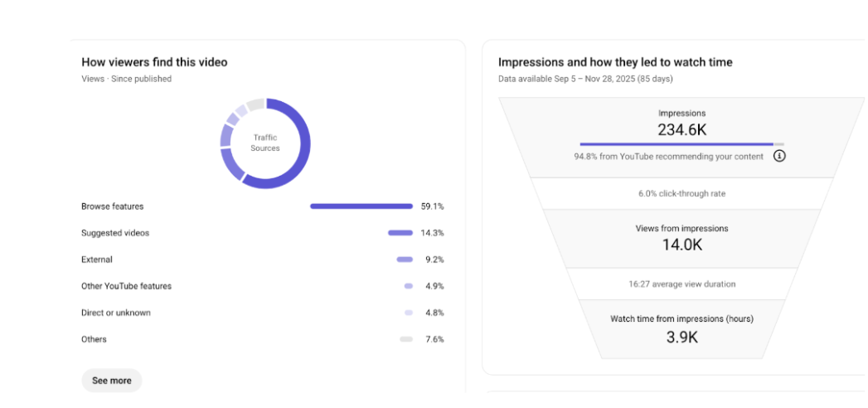Click the Traffic Sources donut chart center
Image resolution: width=868 pixels, height=408 pixels.
pos(265,143)
